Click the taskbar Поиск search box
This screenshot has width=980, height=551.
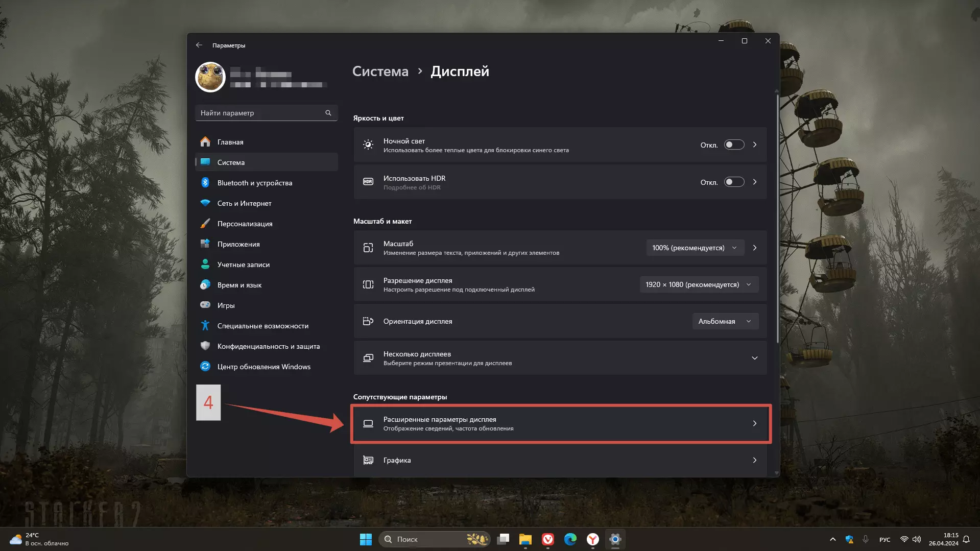coord(435,539)
